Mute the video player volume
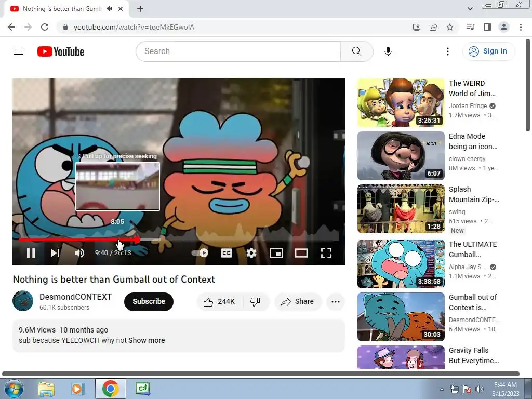 (79, 253)
